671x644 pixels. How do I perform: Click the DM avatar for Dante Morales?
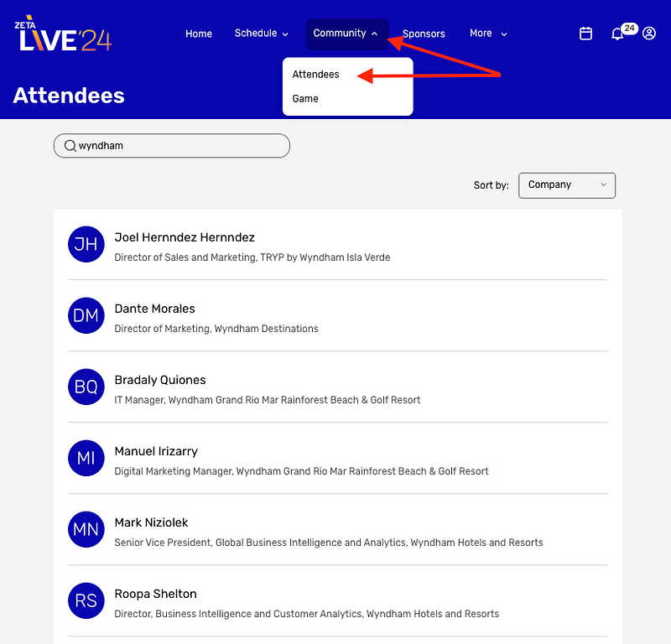click(x=86, y=315)
